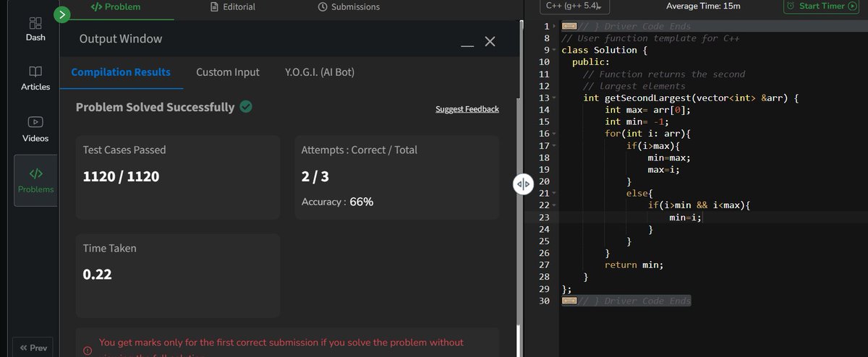Click the 'Average Time: 15m' label
This screenshot has width=868, height=357.
(702, 7)
